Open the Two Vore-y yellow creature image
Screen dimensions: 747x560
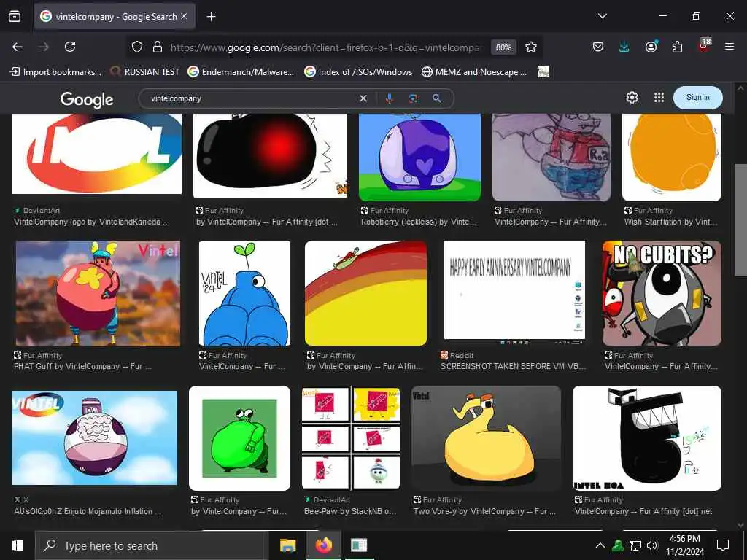pos(486,438)
